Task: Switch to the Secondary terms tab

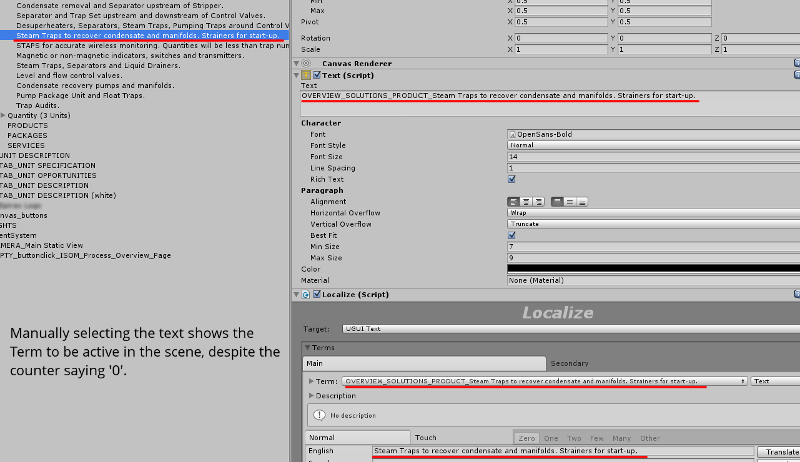Action: point(569,363)
